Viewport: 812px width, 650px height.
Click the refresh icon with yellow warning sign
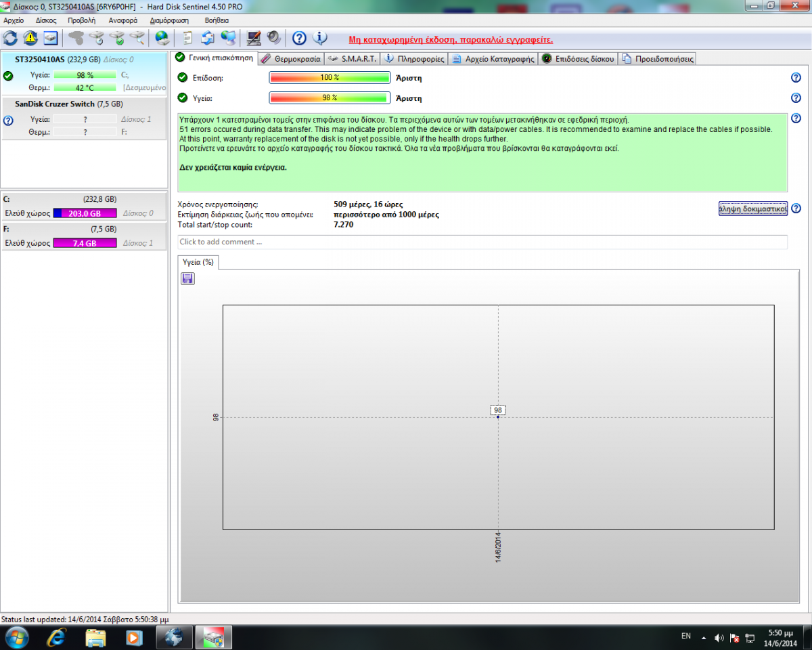30,38
